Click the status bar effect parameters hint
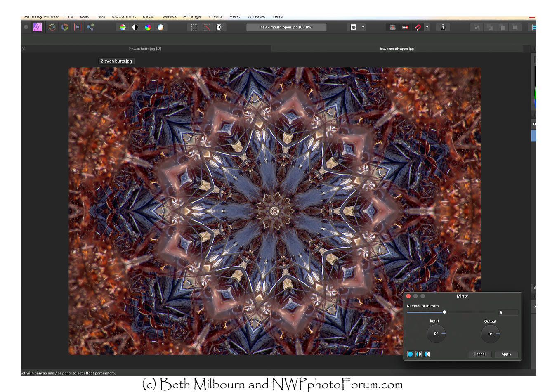This screenshot has height=392, width=557. click(x=68, y=373)
